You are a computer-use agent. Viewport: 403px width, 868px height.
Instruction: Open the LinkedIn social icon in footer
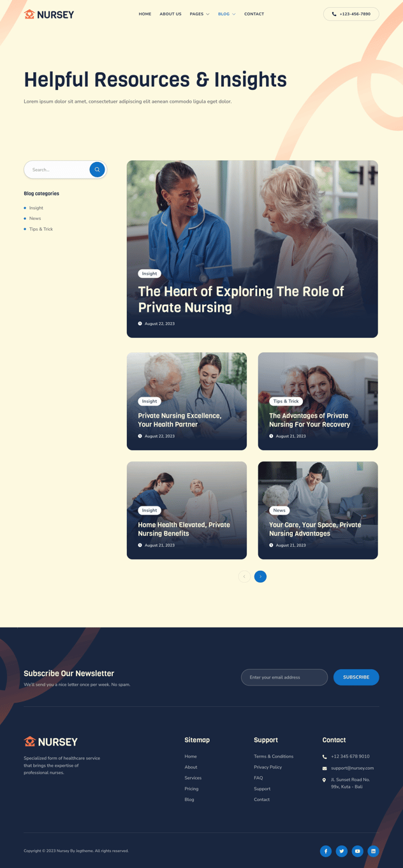tap(374, 851)
